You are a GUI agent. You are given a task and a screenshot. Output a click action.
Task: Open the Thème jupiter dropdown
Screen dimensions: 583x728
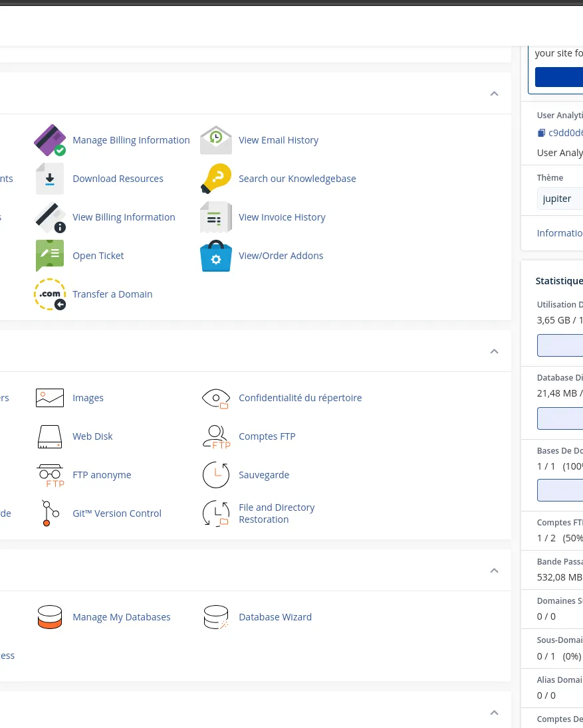(x=560, y=199)
